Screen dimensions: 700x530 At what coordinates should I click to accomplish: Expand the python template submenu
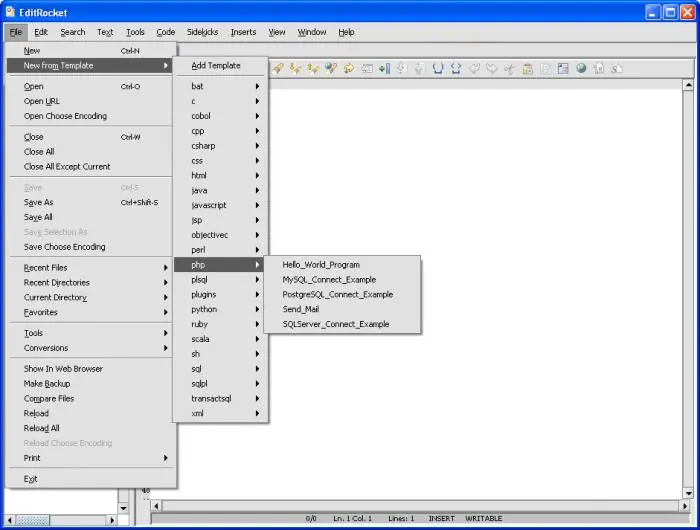coord(221,309)
